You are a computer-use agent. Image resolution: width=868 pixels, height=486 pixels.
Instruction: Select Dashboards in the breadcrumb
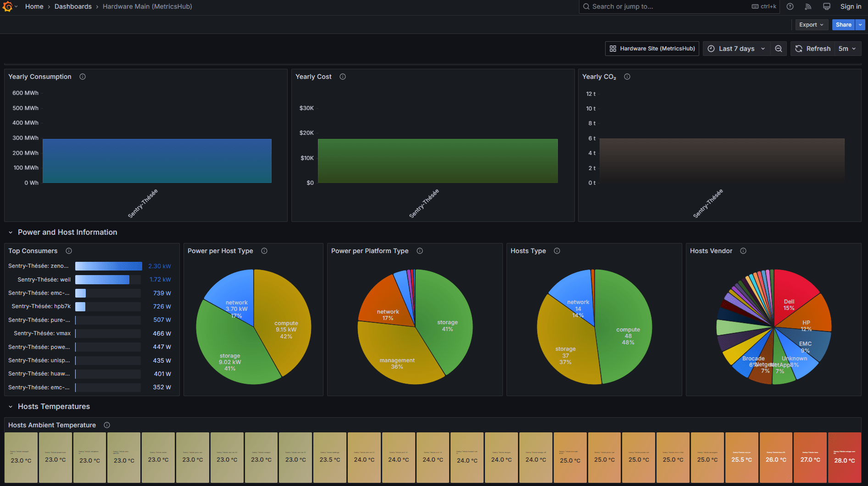[73, 6]
